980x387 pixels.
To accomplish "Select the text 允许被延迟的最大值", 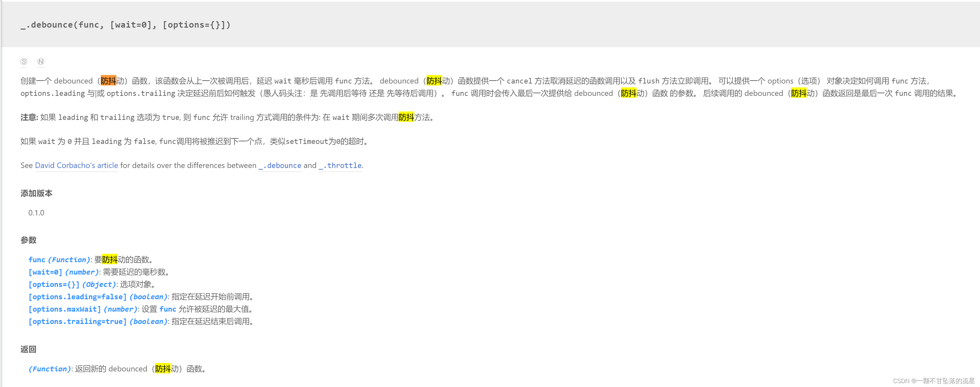I will 213,309.
